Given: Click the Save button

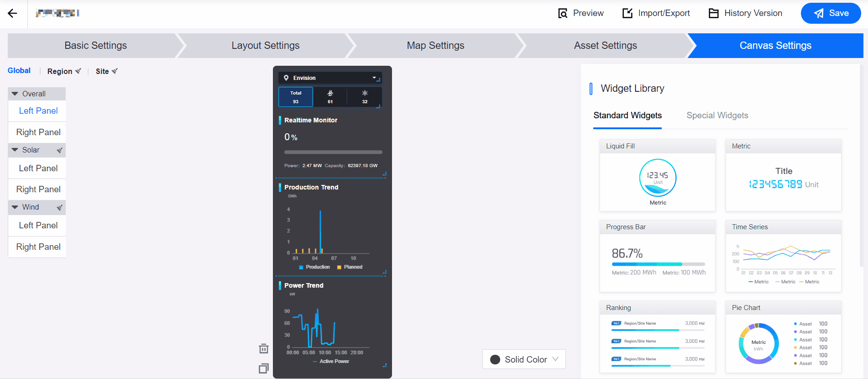Looking at the screenshot, I should pos(831,13).
